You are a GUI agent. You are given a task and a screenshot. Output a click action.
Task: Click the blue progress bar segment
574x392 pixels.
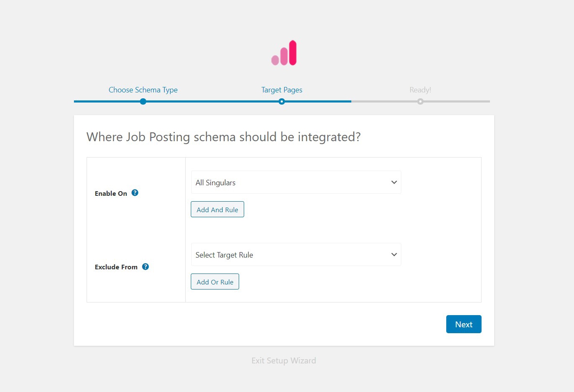(210, 101)
